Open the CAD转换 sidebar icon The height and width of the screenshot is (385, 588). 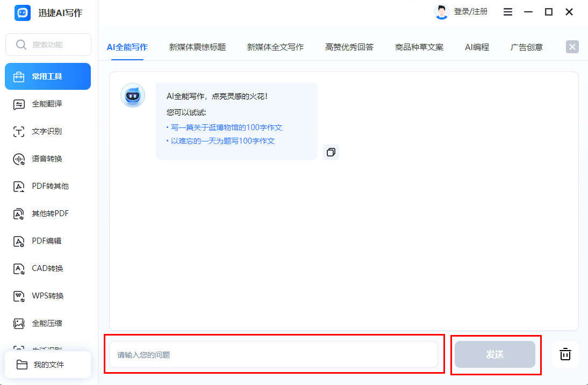click(x=19, y=268)
